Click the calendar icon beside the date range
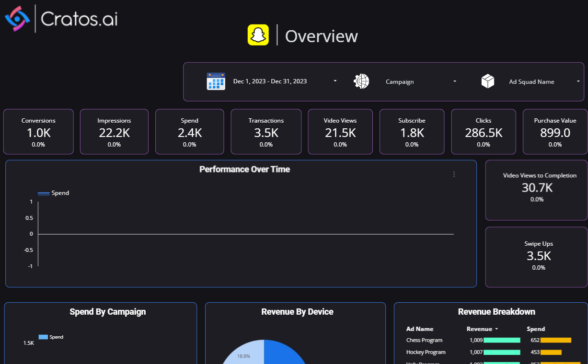Image resolution: width=588 pixels, height=364 pixels. coord(216,81)
